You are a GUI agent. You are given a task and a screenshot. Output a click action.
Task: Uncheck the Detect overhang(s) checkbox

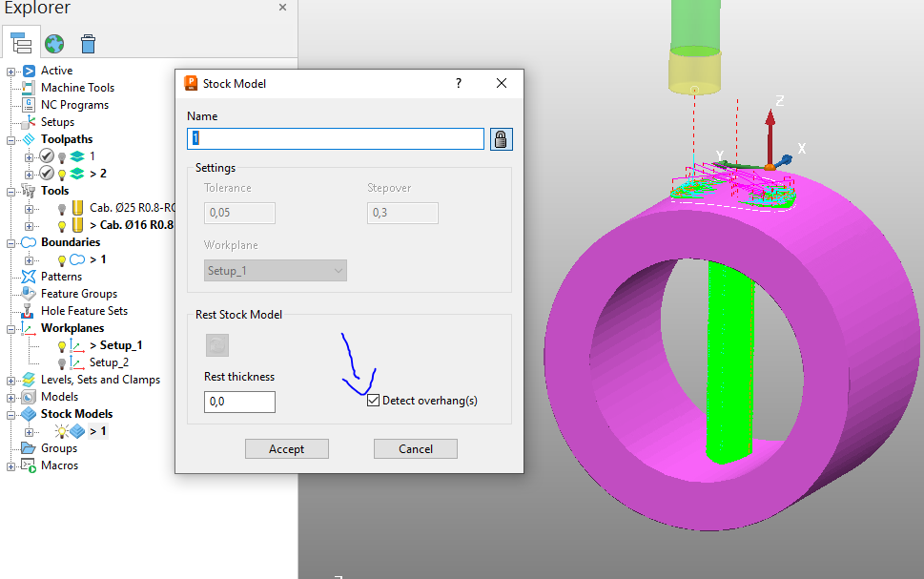[x=373, y=400]
